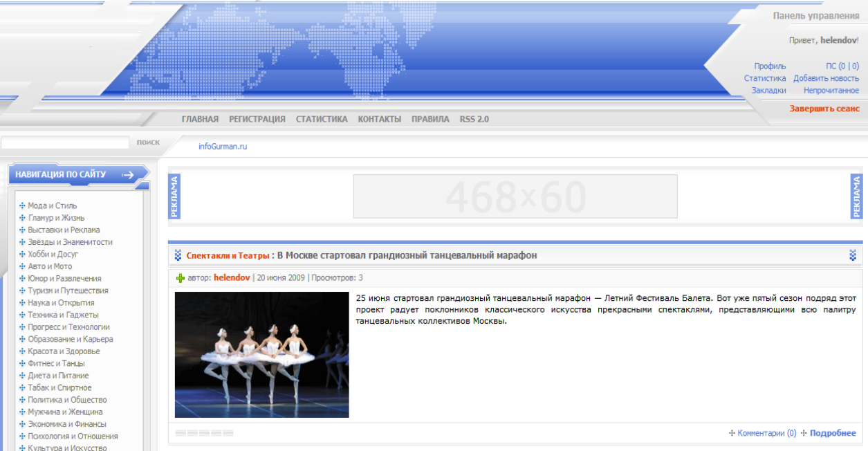Click Завершить сеанс to log out
The image size is (868, 451).
pyautogui.click(x=824, y=109)
